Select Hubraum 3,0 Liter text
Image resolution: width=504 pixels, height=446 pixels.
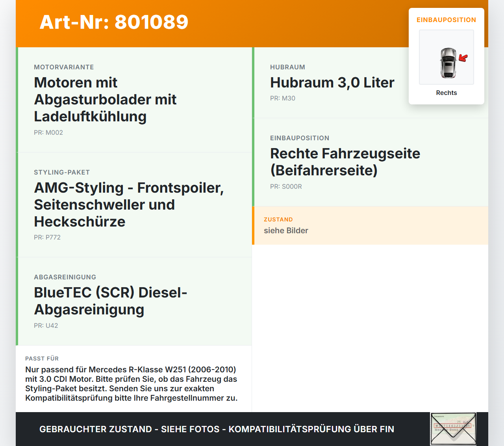point(332,82)
